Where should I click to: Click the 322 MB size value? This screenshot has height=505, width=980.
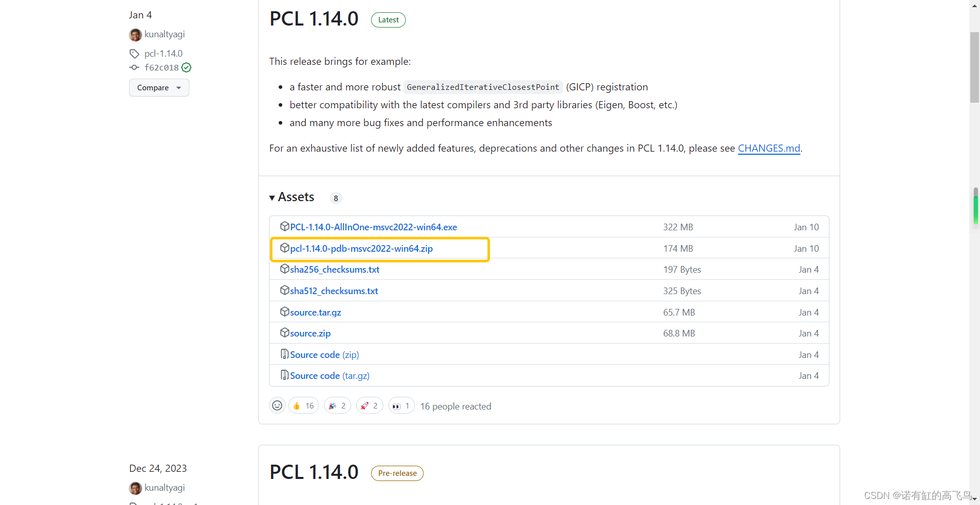(678, 227)
